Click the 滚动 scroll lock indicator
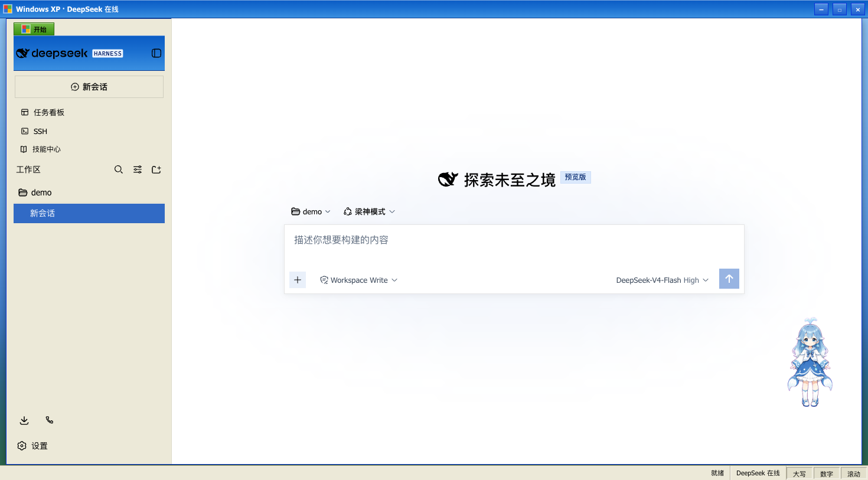 click(854, 474)
